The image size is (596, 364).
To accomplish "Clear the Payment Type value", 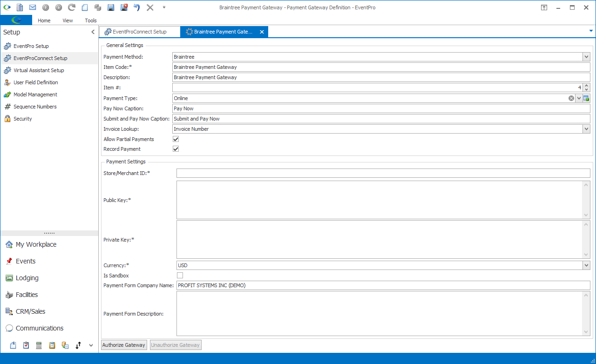I will tap(571, 98).
